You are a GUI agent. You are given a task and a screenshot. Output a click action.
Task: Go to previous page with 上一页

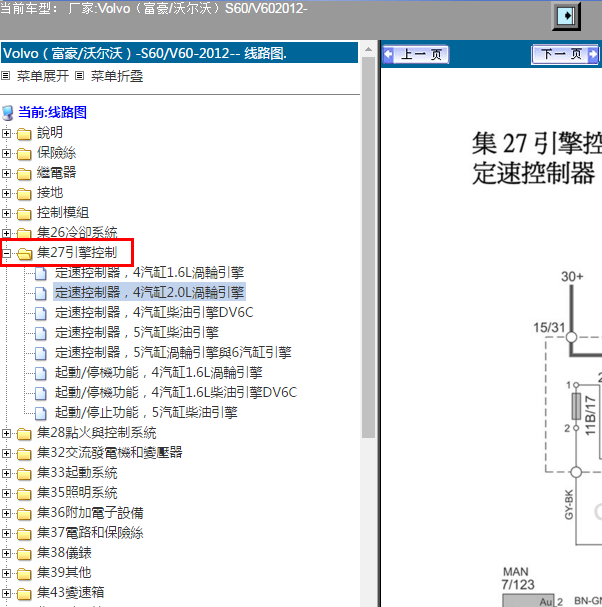416,54
